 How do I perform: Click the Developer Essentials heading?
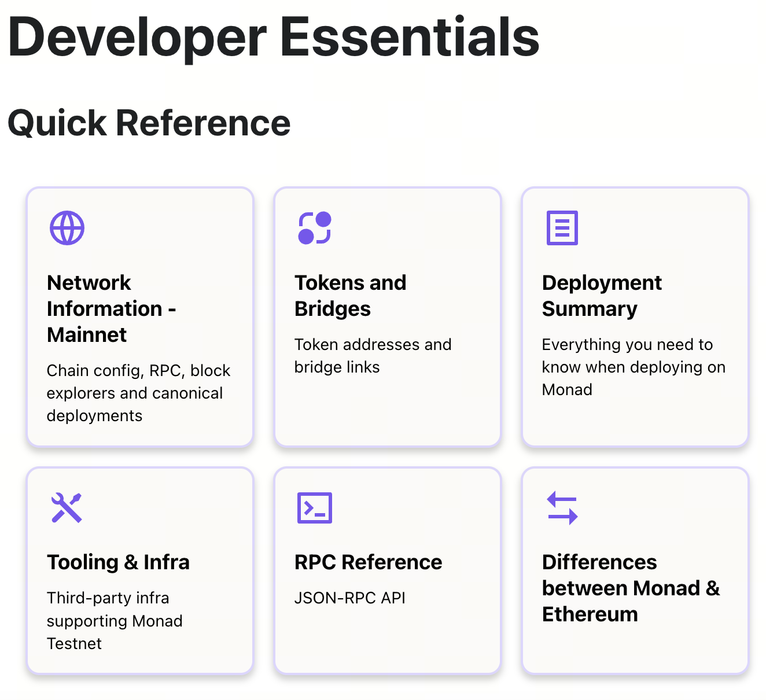pos(274,36)
